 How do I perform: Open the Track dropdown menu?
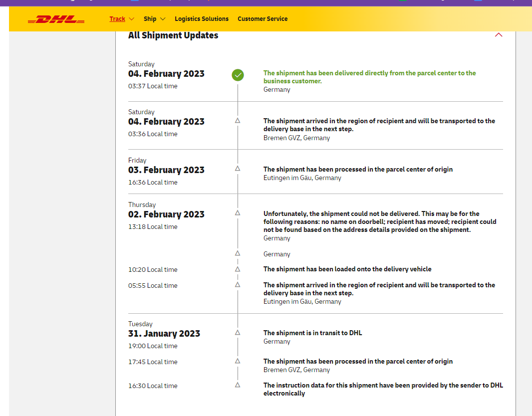(x=121, y=19)
